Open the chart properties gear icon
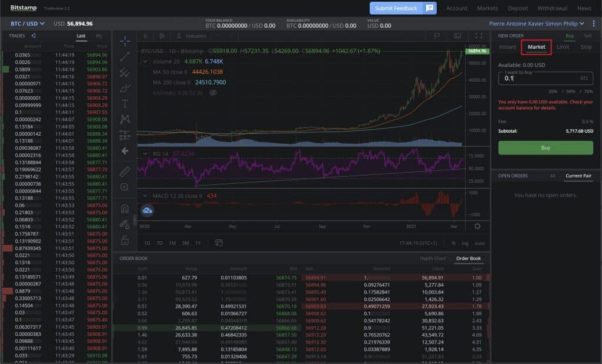The width and height of the screenshot is (602, 364). coord(478,226)
